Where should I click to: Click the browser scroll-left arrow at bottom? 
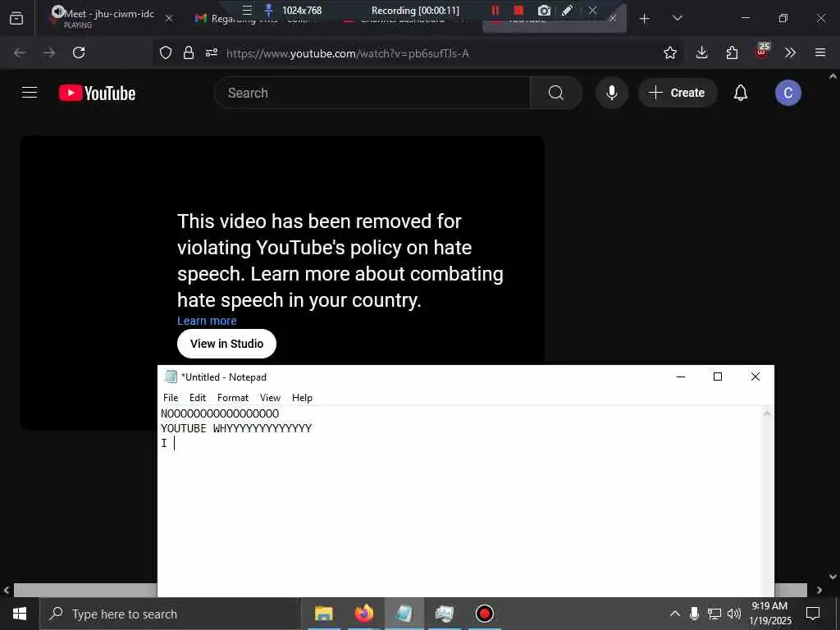(7, 590)
